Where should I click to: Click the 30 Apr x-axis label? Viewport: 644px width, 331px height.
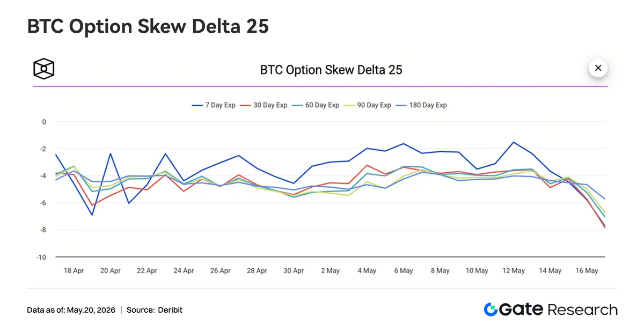[294, 271]
